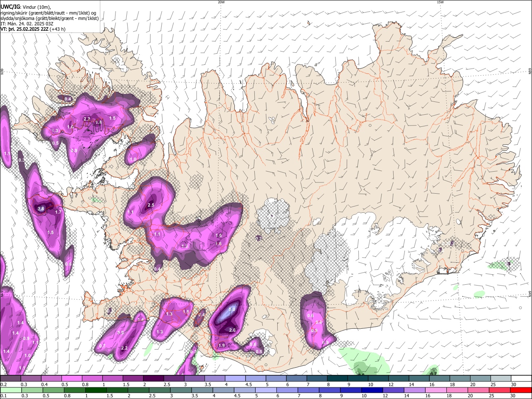Click the 3.8 precipitation value on the map

click(x=41, y=209)
